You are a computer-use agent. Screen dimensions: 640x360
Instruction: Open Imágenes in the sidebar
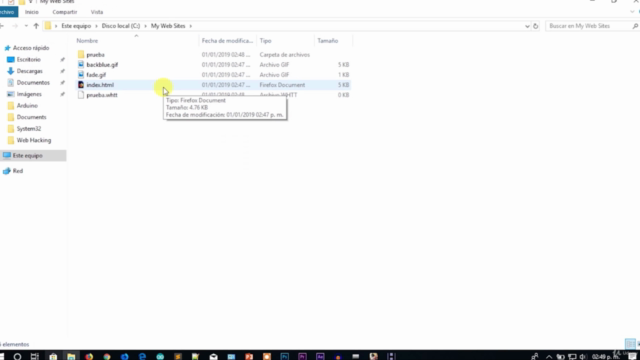(x=29, y=94)
